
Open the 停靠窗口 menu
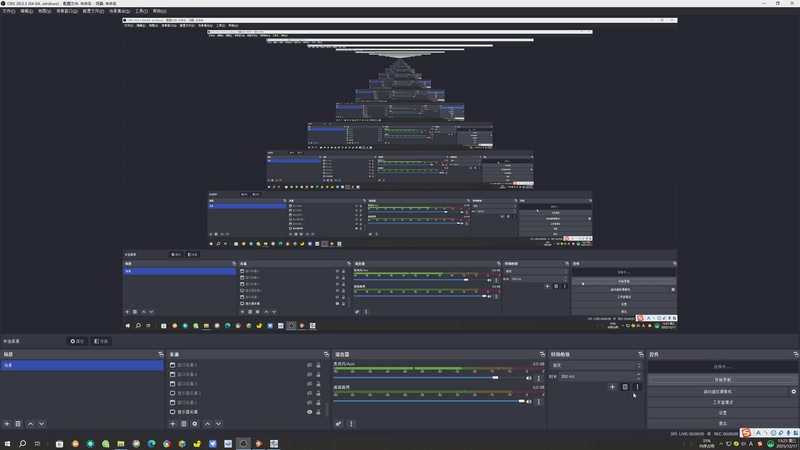point(67,11)
